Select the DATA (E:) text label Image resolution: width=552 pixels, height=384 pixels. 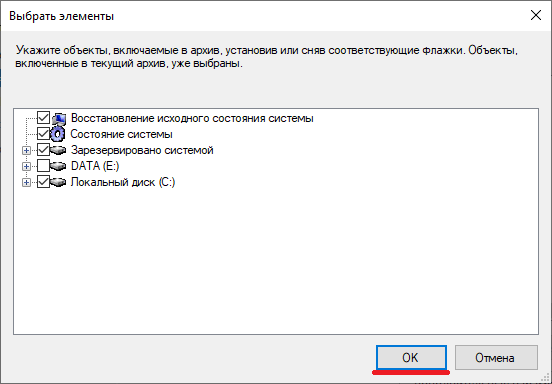click(x=95, y=166)
